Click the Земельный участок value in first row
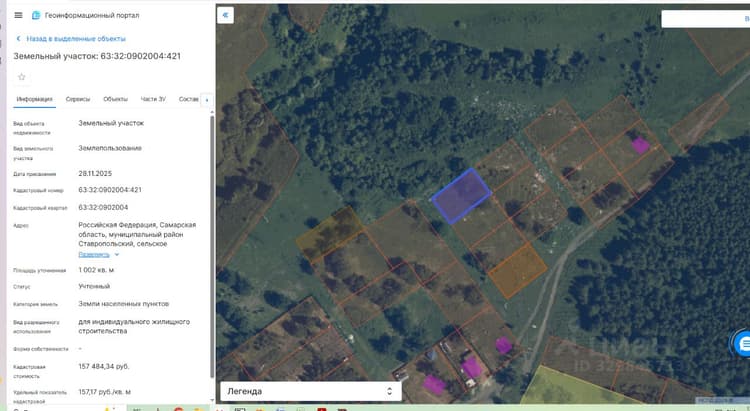The image size is (750, 411). click(x=111, y=123)
